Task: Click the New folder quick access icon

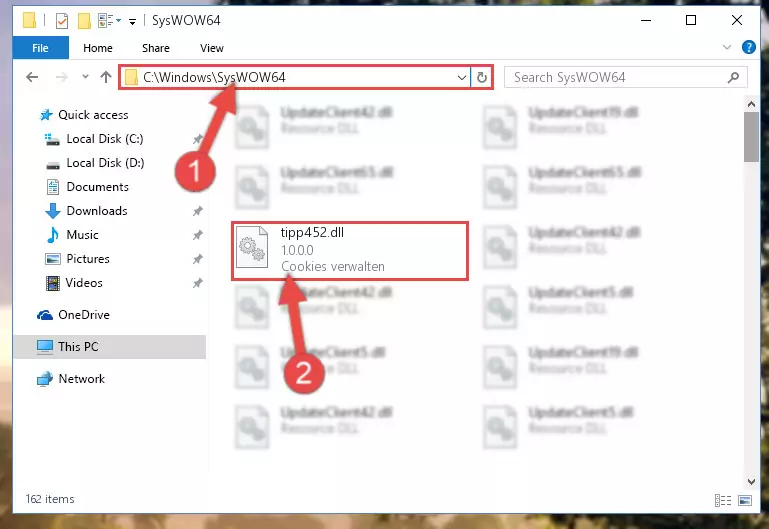Action: (84, 21)
